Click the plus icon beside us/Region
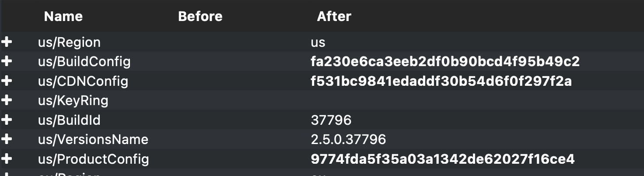This screenshot has width=644, height=176. coord(7,42)
